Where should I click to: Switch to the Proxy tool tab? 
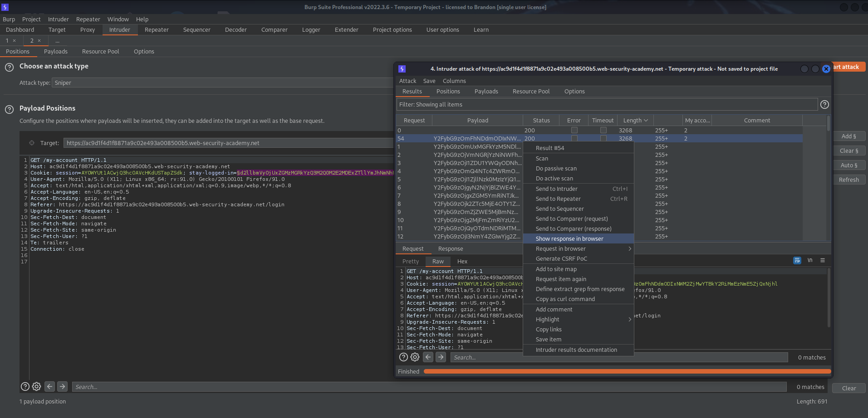pos(88,30)
